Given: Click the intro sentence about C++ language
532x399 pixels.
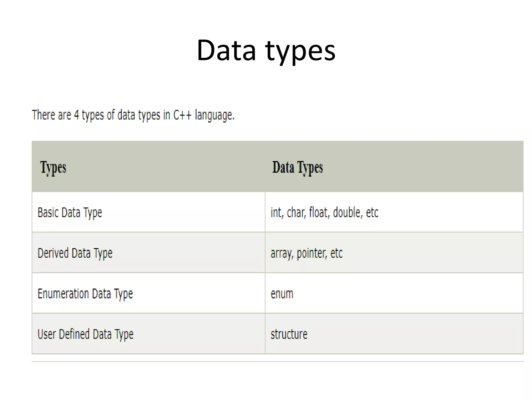Looking at the screenshot, I should pyautogui.click(x=133, y=115).
